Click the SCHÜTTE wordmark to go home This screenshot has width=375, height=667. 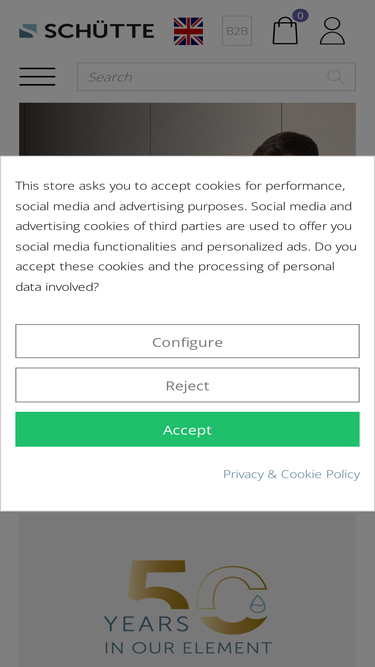[99, 31]
